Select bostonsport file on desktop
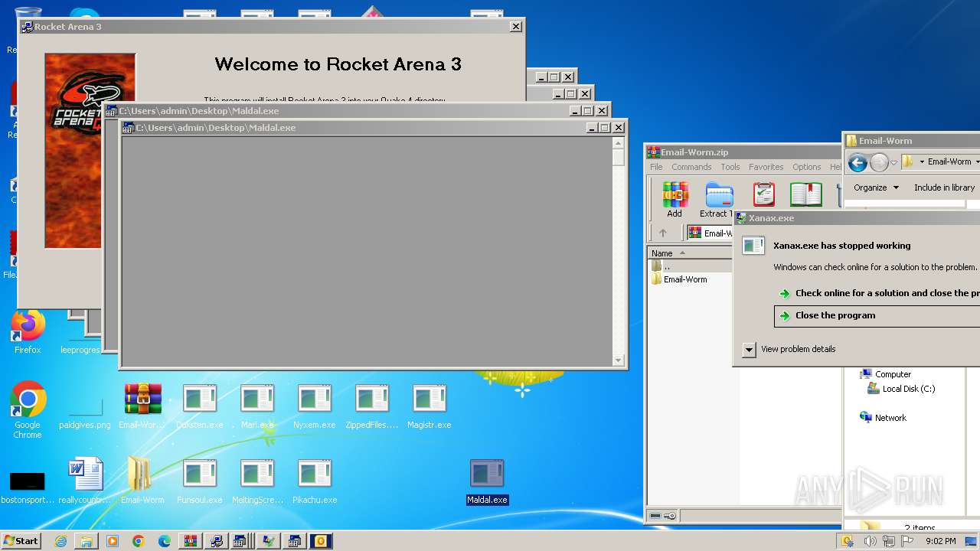980x551 pixels. click(28, 487)
